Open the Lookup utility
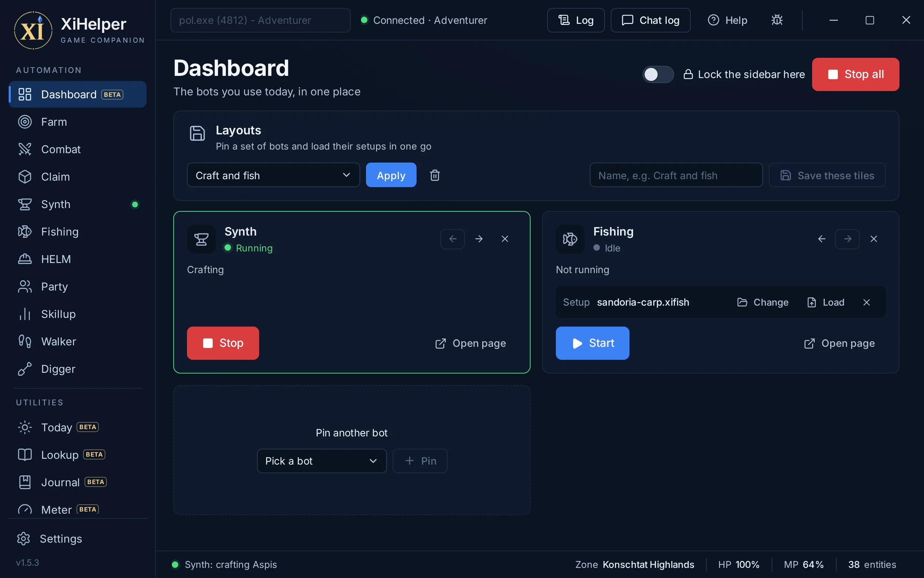The image size is (924, 578). click(x=78, y=455)
